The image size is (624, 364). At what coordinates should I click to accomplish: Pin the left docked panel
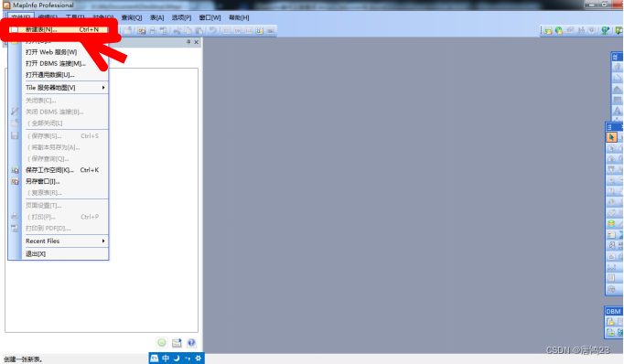[188, 42]
